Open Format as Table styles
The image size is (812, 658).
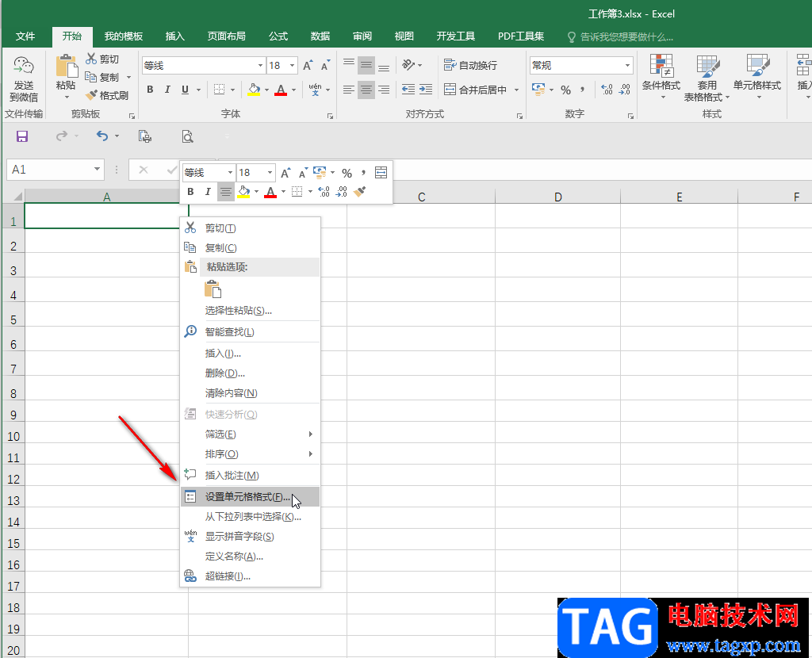[x=707, y=78]
